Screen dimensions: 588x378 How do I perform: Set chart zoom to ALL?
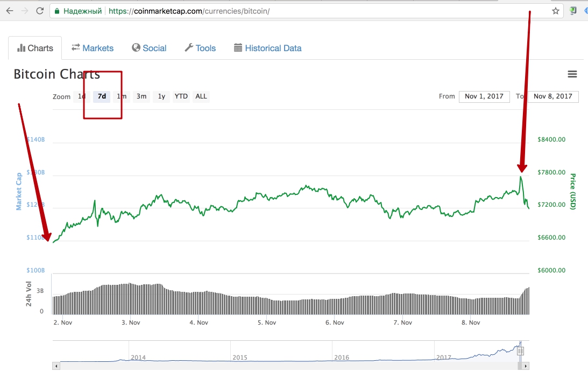pyautogui.click(x=201, y=96)
